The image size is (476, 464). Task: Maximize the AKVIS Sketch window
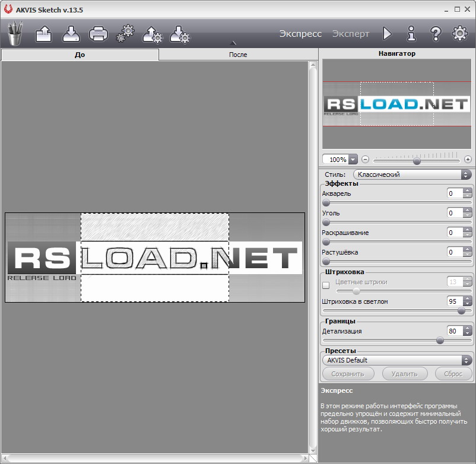(x=457, y=9)
